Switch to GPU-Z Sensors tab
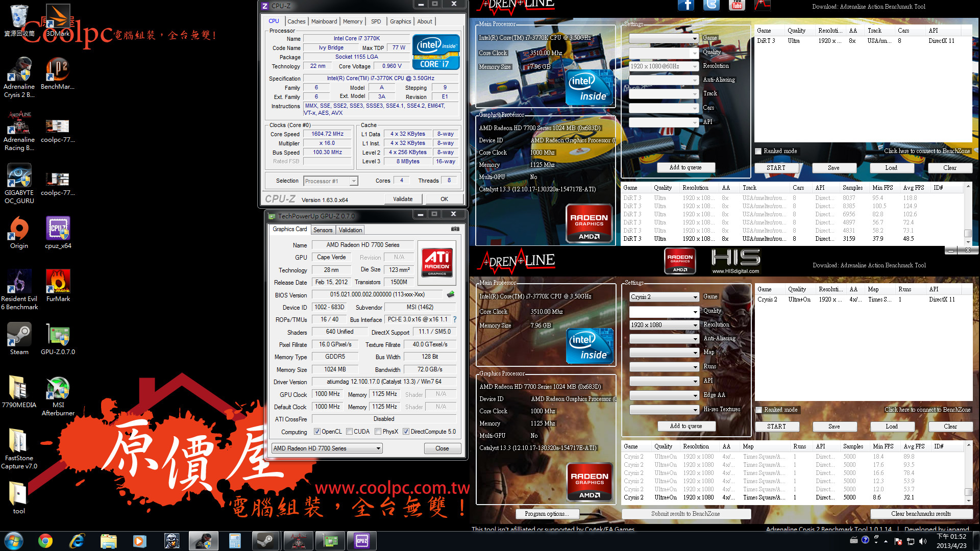This screenshot has height=551, width=980. pos(323,230)
